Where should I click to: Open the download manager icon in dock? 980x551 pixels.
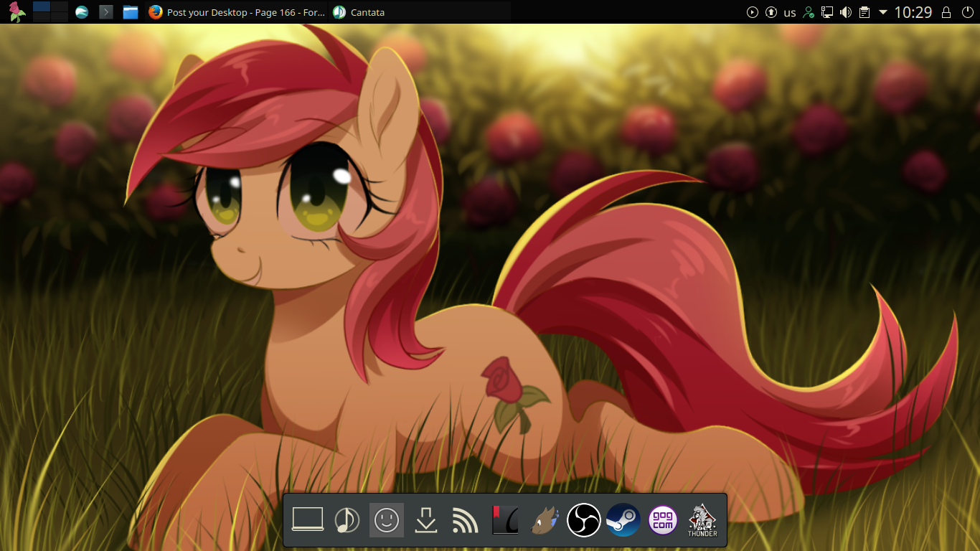click(x=426, y=520)
